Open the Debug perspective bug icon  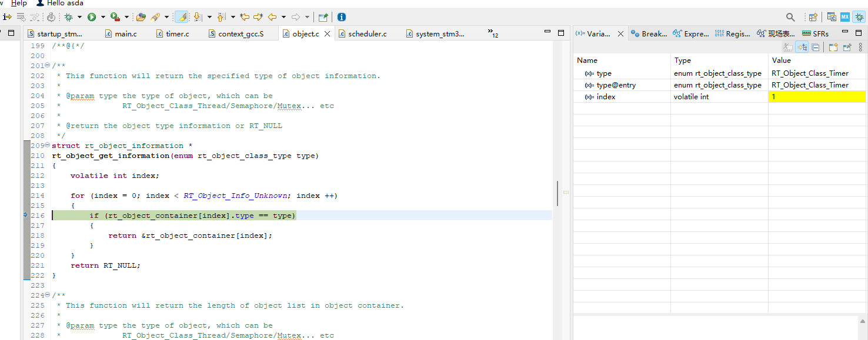pyautogui.click(x=859, y=16)
